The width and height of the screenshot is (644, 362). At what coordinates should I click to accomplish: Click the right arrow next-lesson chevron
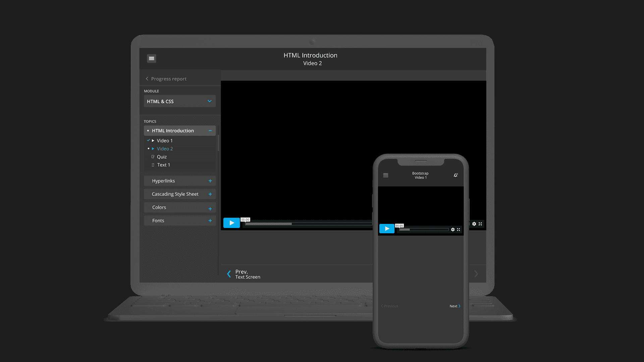pos(476,274)
